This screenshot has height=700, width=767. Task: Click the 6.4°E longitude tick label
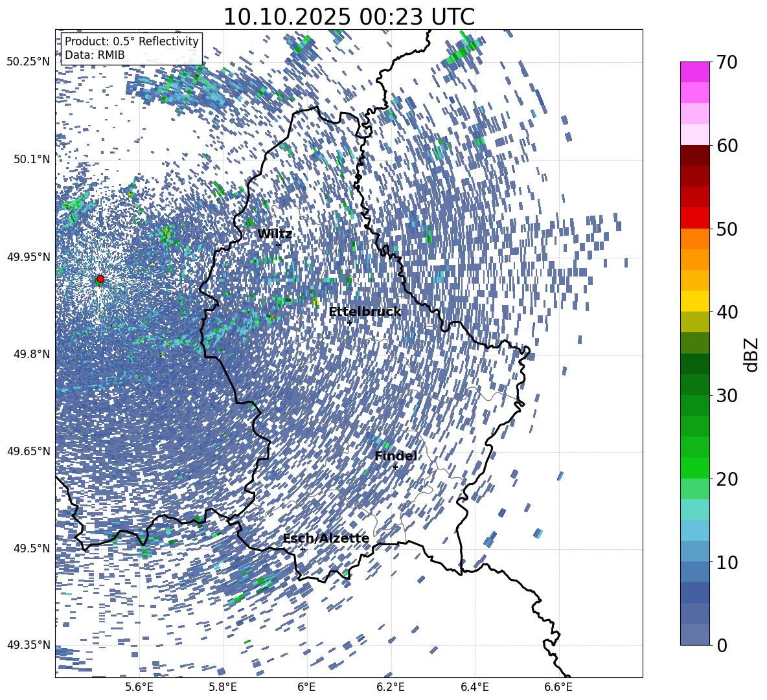(x=475, y=687)
